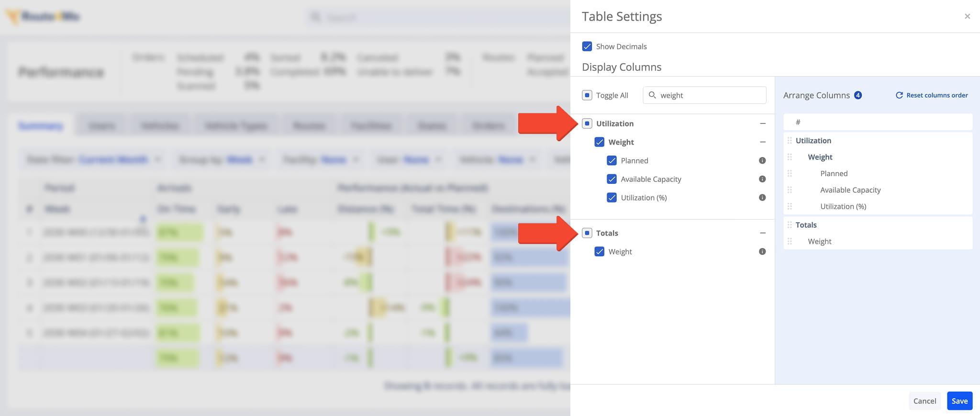The width and height of the screenshot is (980, 416).
Task: Toggle the Utilization group checkbox
Action: 587,124
